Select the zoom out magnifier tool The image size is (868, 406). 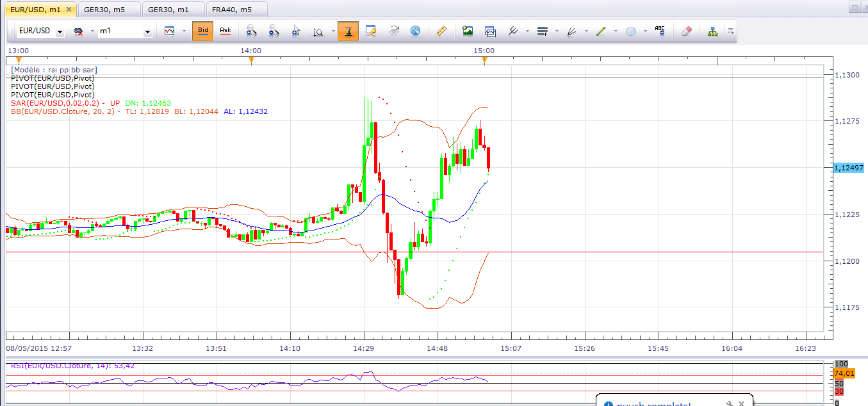pos(274,31)
